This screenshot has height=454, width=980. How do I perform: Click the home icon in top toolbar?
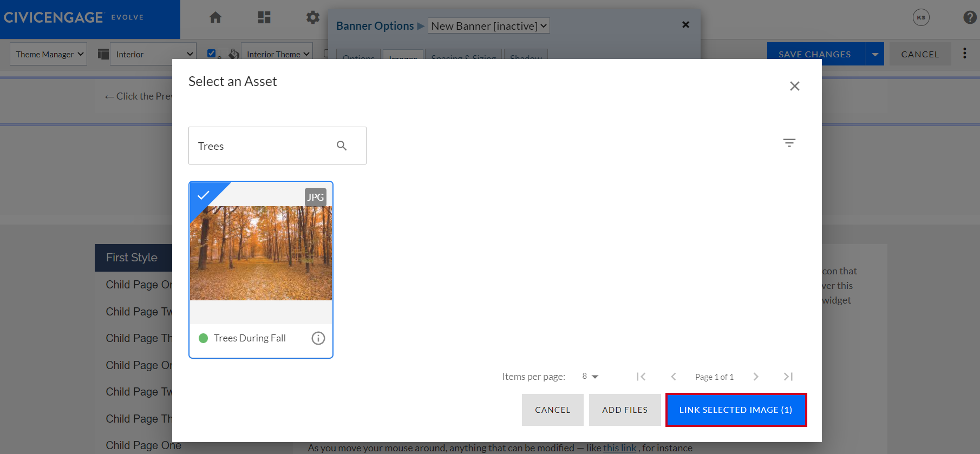[215, 18]
